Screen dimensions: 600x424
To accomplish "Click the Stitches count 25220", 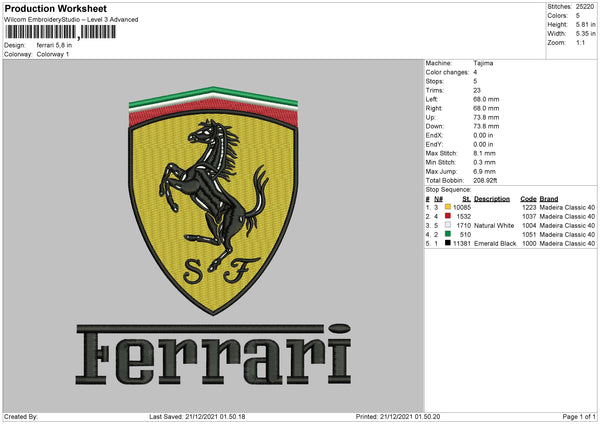I will point(585,7).
